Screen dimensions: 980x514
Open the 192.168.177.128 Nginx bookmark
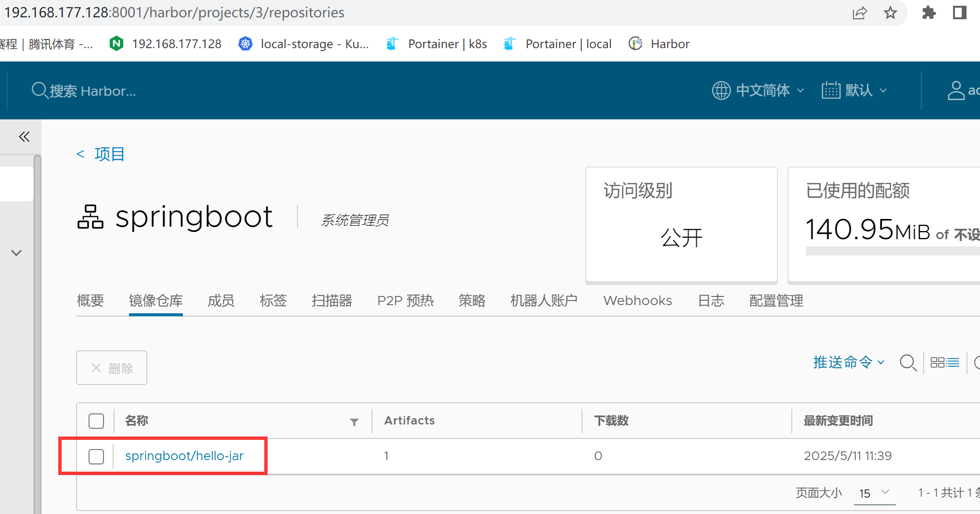[x=166, y=44]
